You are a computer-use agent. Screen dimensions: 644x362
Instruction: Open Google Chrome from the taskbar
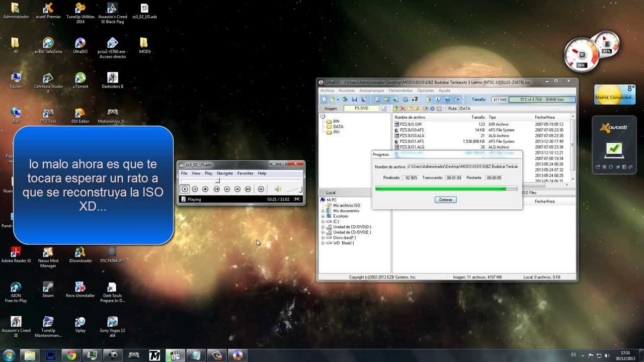point(71,355)
